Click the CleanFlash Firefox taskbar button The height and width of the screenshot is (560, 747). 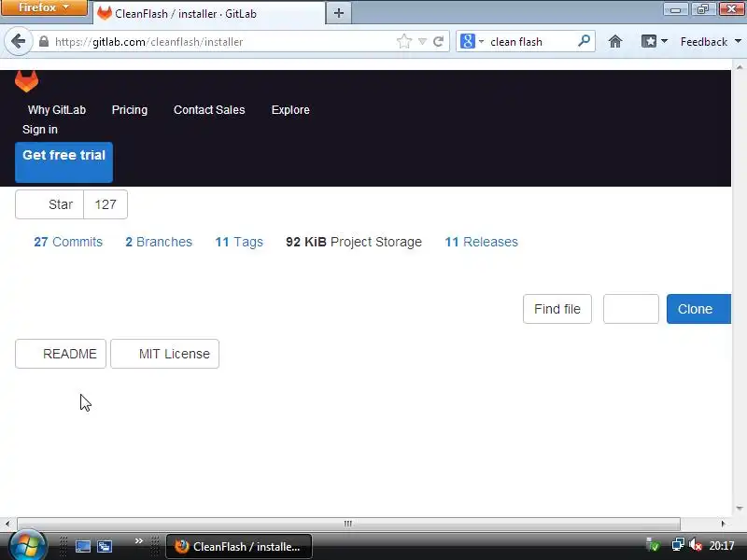click(x=239, y=546)
